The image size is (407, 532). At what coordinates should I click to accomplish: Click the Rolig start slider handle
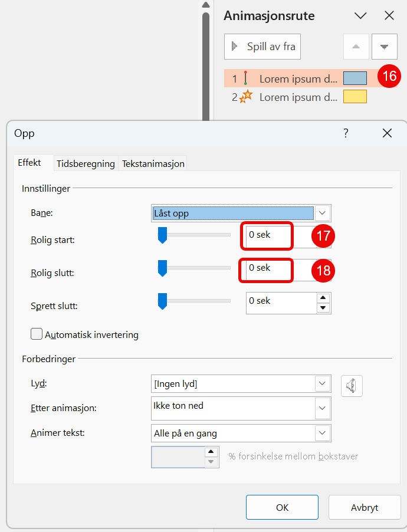coord(163,235)
